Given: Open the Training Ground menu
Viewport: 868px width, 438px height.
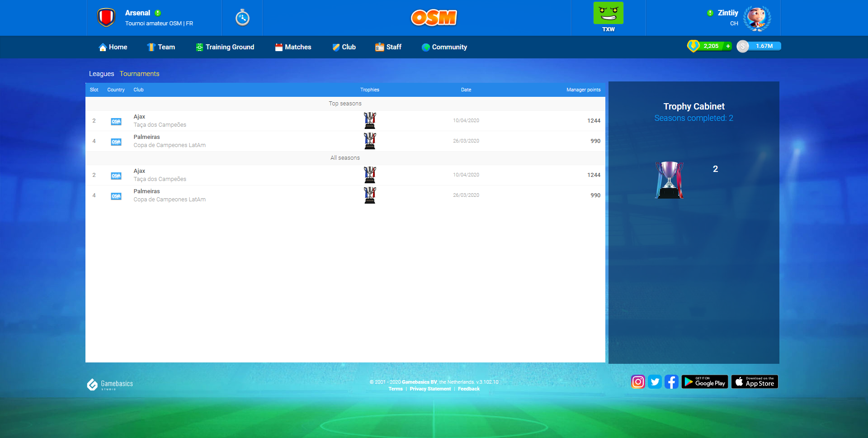Looking at the screenshot, I should point(225,47).
